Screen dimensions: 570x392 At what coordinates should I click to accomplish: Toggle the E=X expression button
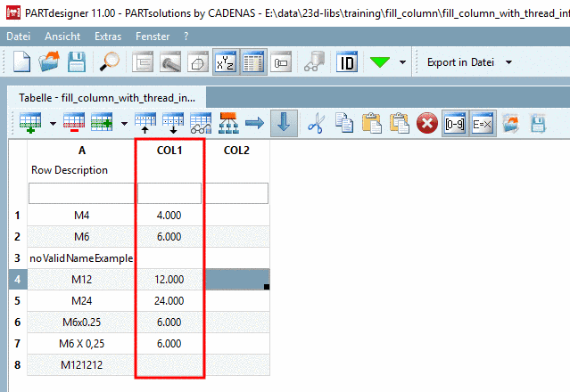(483, 124)
